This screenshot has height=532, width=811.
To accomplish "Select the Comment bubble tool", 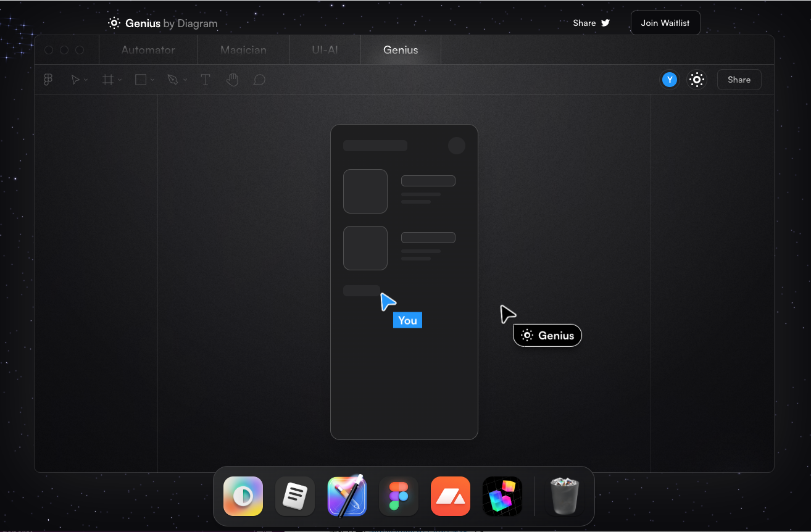I will (x=259, y=80).
